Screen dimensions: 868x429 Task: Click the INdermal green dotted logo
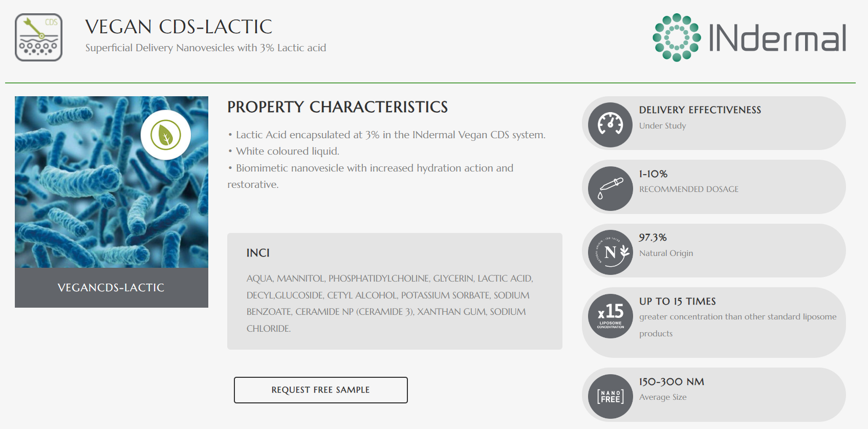pos(676,37)
